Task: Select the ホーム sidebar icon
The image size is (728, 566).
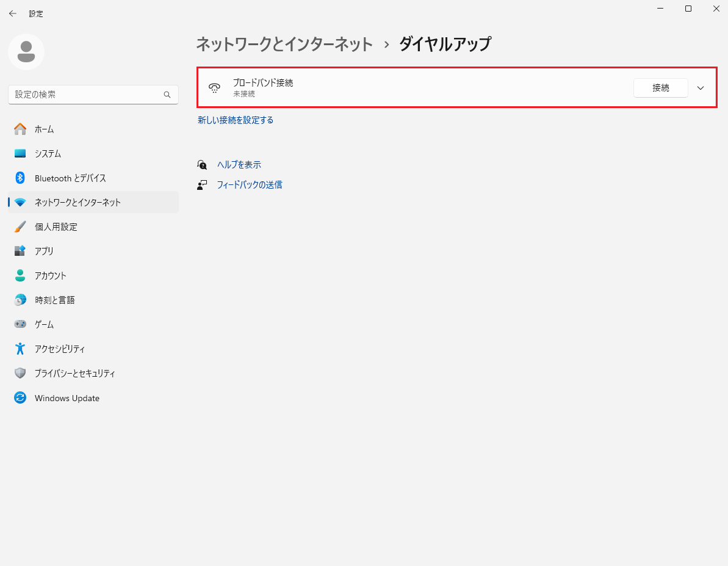Action: (19, 129)
